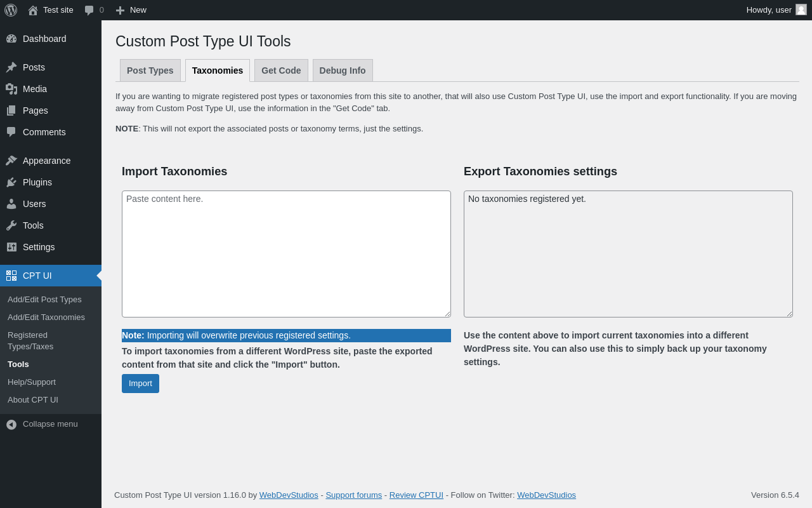Click the blue Import button
Image resolution: width=812 pixels, height=508 pixels.
point(140,384)
